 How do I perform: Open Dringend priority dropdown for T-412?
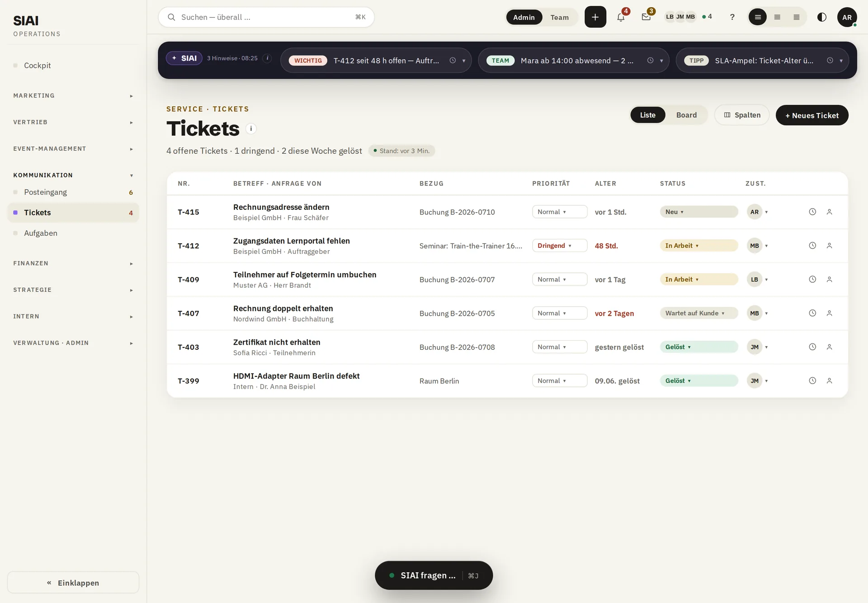pos(560,246)
